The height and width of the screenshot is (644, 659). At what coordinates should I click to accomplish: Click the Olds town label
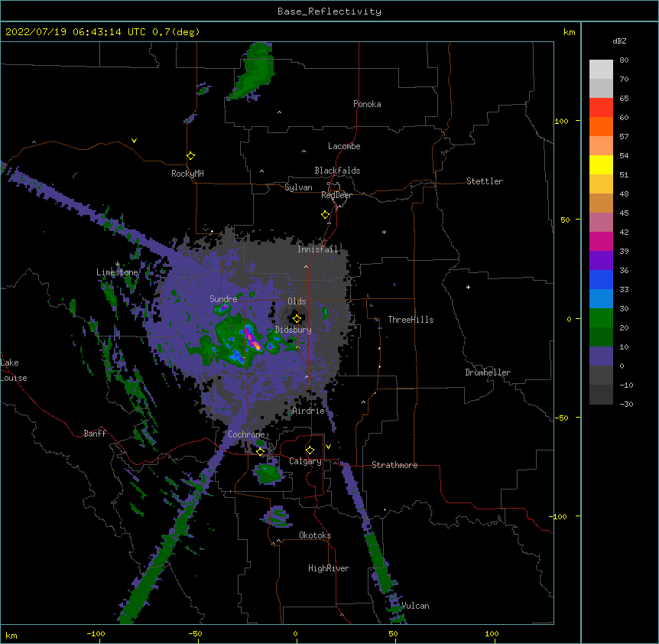297,301
